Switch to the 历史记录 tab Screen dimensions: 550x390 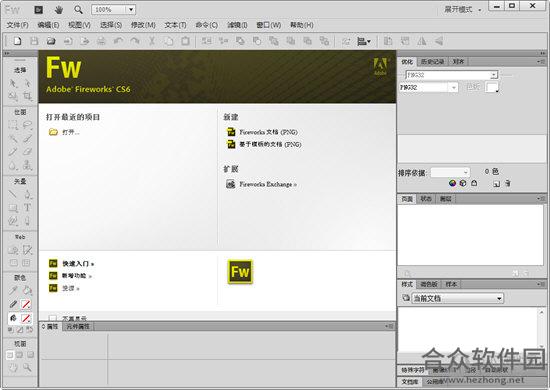(432, 62)
